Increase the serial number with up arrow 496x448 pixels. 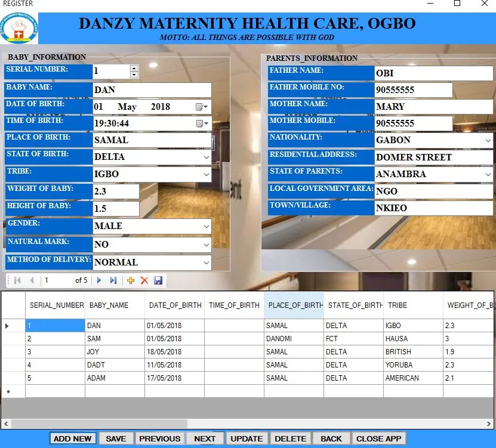[x=134, y=68]
